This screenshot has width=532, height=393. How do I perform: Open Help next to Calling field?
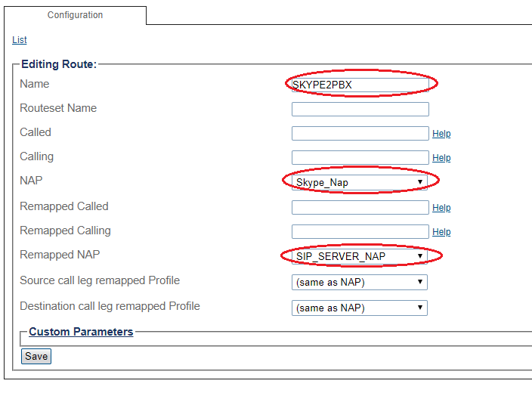[x=441, y=158]
